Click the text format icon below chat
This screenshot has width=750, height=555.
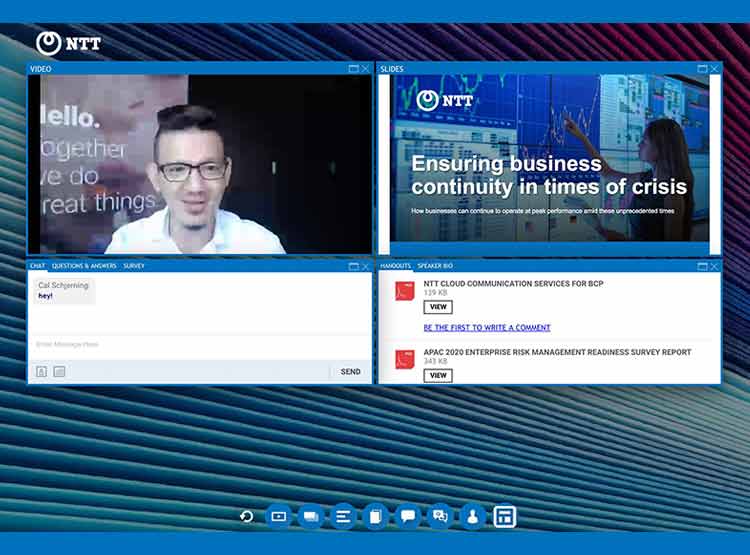tap(42, 371)
